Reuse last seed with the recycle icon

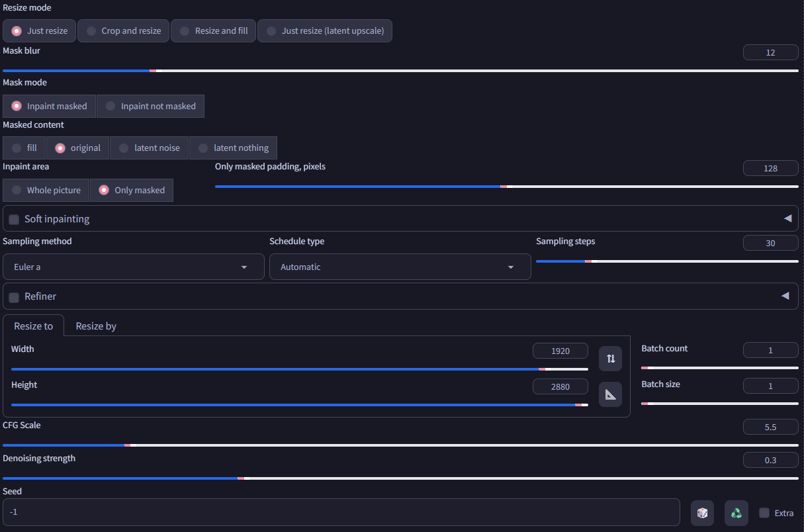point(736,513)
